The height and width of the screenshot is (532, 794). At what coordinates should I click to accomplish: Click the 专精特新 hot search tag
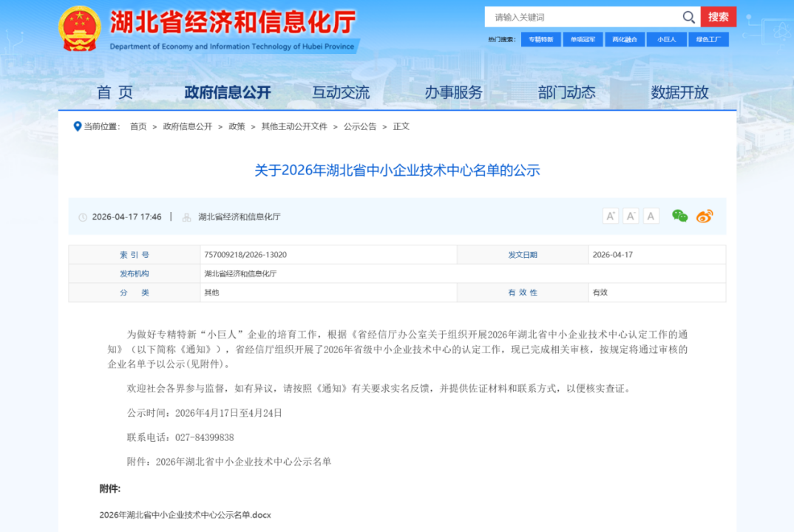coord(540,40)
